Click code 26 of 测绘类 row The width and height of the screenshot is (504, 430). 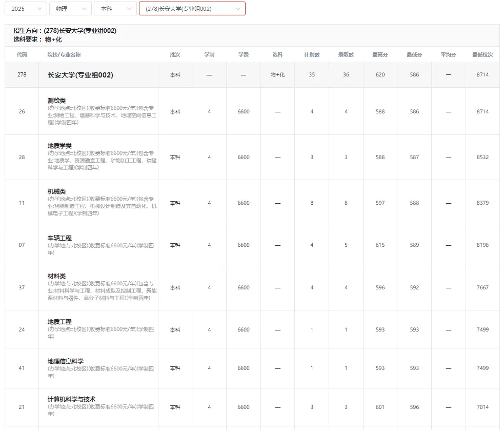(22, 111)
